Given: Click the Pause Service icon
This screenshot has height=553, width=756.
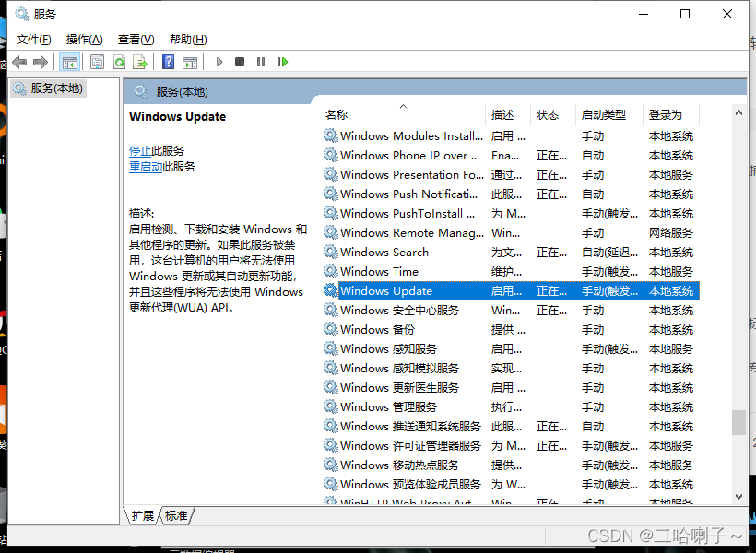Looking at the screenshot, I should pyautogui.click(x=261, y=62).
